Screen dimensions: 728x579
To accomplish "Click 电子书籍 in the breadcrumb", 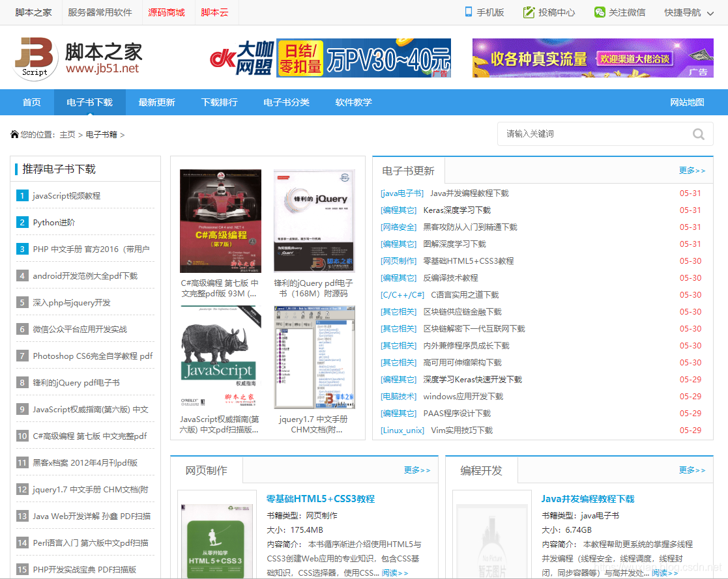I will pos(101,135).
